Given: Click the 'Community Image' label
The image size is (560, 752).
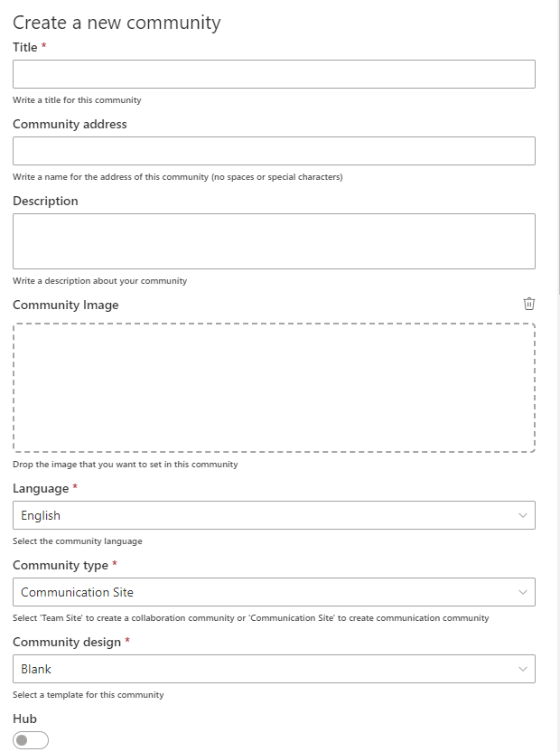Looking at the screenshot, I should click(x=66, y=305).
